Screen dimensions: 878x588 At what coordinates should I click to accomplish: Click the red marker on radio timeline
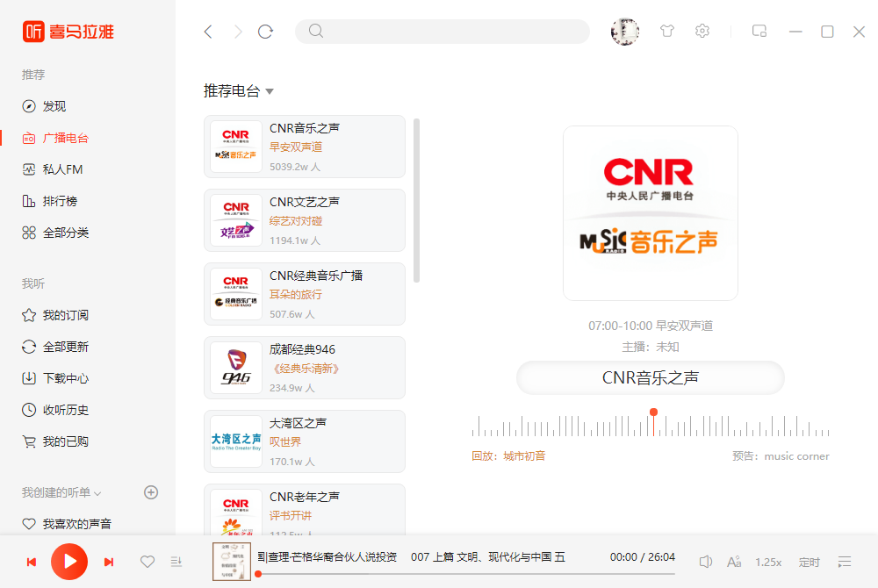653,412
